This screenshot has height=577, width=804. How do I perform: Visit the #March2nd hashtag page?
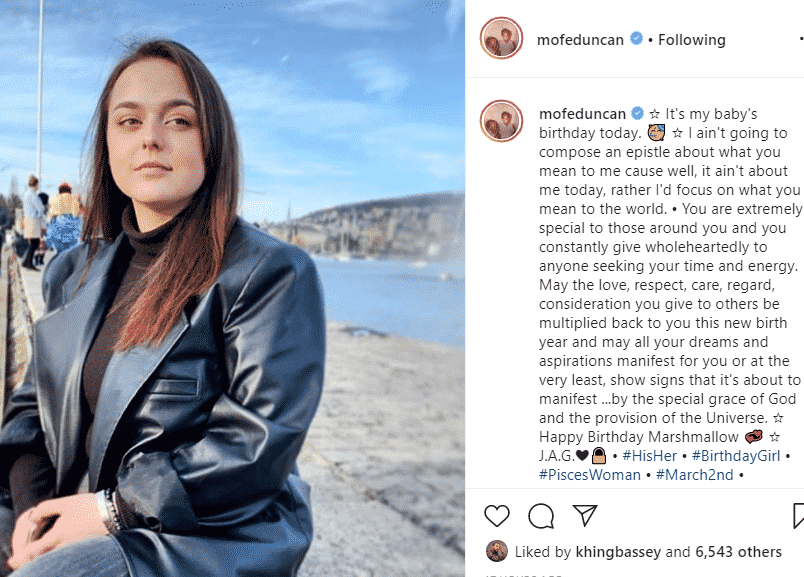pyautogui.click(x=694, y=474)
